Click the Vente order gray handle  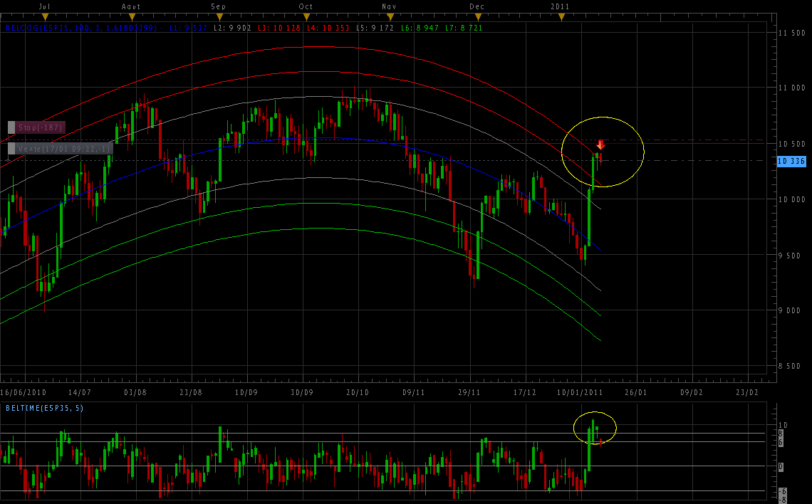pyautogui.click(x=11, y=149)
